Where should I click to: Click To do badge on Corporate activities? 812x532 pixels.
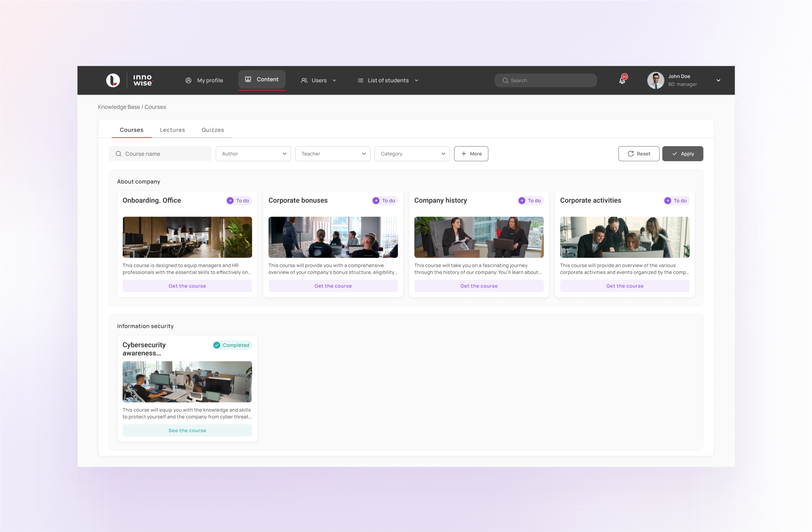[x=676, y=201]
